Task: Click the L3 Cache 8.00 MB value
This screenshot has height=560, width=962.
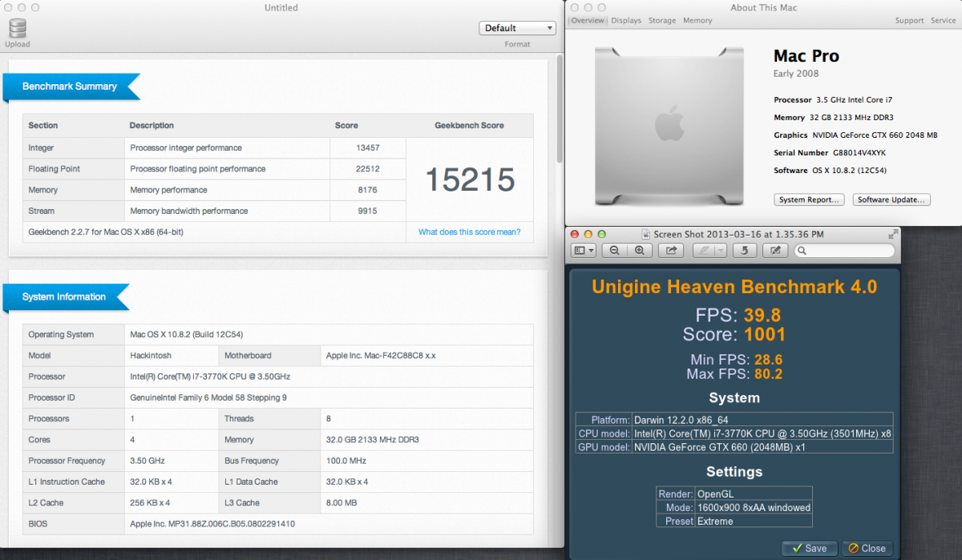Action: [x=343, y=503]
